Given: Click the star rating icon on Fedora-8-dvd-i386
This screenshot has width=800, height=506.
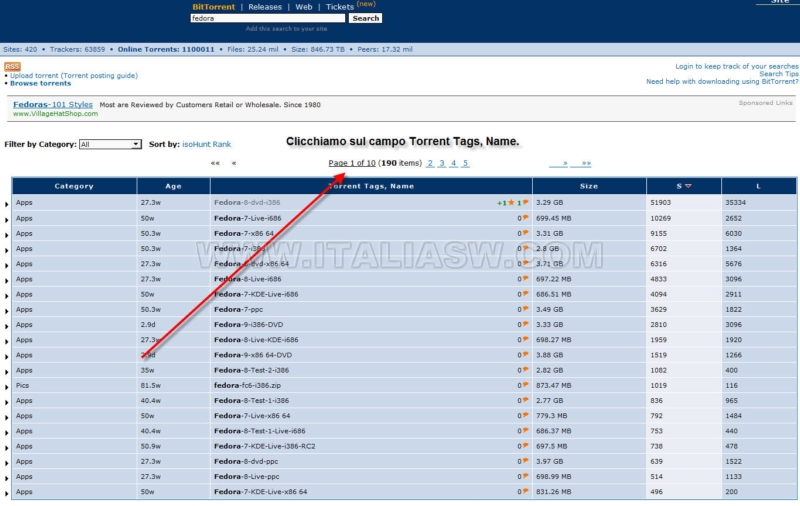Looking at the screenshot, I should [x=510, y=203].
